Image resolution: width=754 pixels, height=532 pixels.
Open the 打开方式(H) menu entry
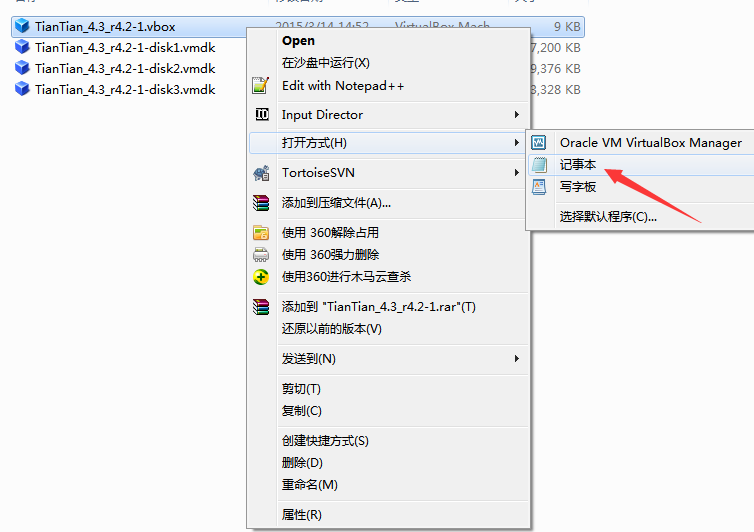click(390, 142)
